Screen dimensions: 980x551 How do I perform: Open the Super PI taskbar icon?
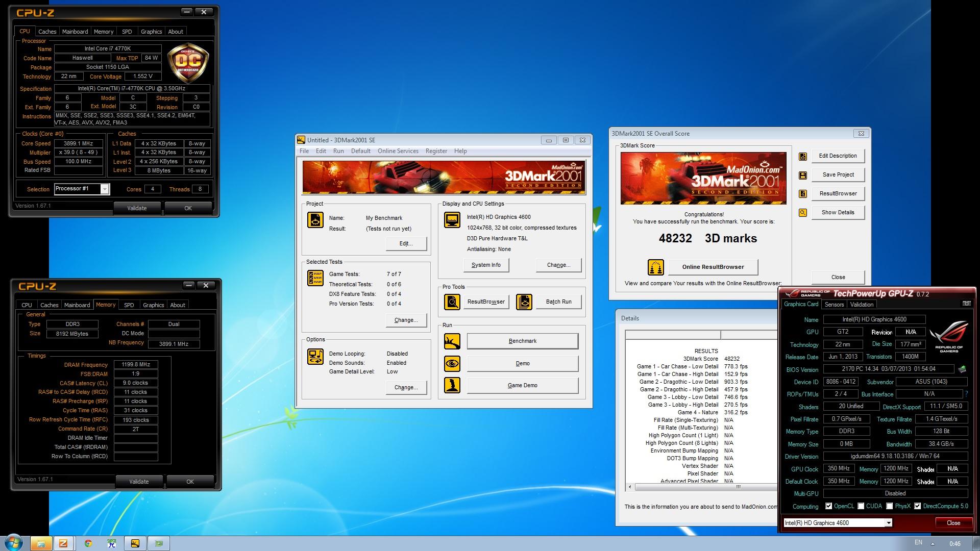pyautogui.click(x=112, y=543)
